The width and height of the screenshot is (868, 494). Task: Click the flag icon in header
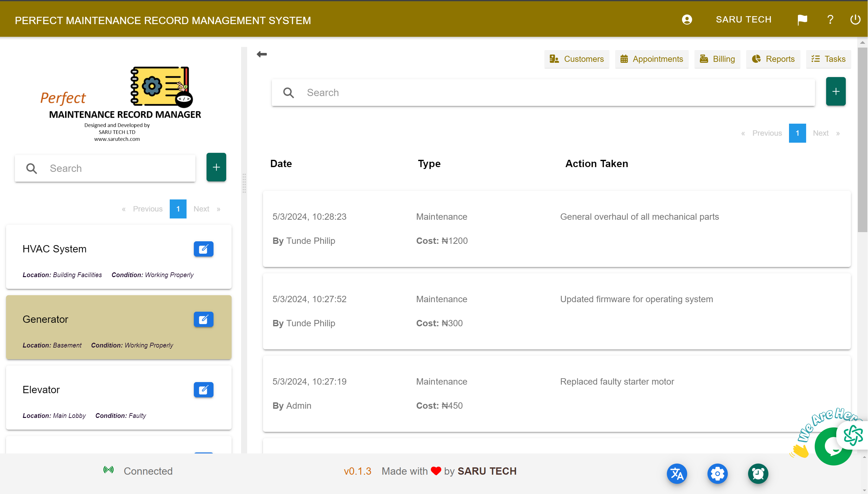pyautogui.click(x=802, y=20)
